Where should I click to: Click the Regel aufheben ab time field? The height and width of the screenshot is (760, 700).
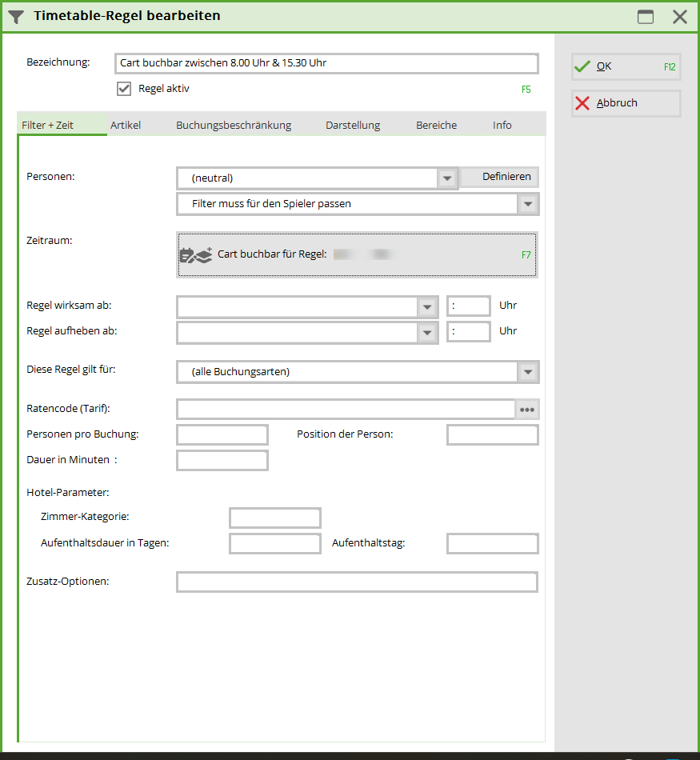(468, 331)
